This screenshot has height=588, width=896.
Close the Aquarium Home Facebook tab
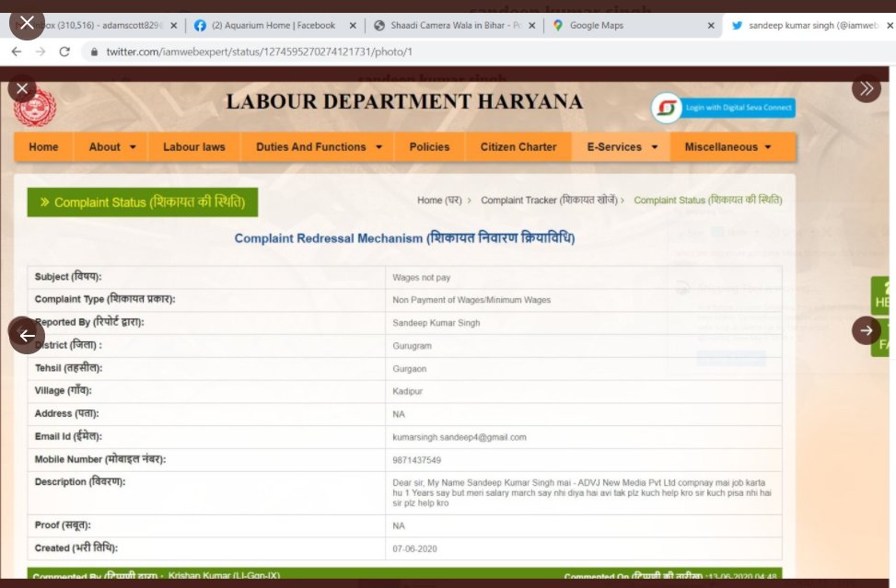point(353,25)
